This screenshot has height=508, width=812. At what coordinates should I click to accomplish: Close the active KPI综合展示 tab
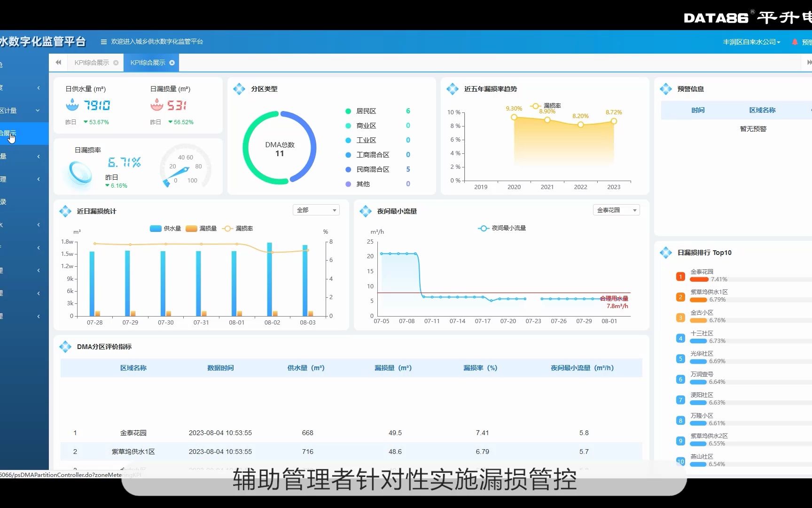[172, 62]
